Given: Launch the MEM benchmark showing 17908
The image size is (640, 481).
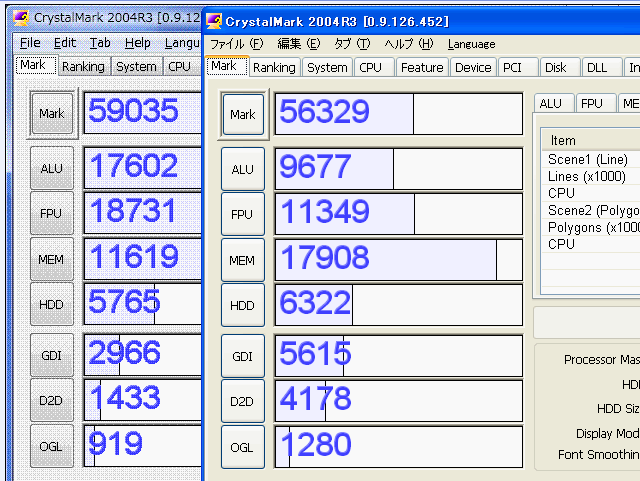Looking at the screenshot, I should pyautogui.click(x=243, y=260).
